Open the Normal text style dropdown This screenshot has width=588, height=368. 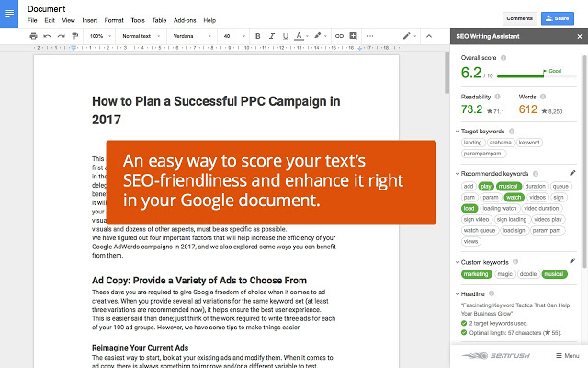click(141, 36)
